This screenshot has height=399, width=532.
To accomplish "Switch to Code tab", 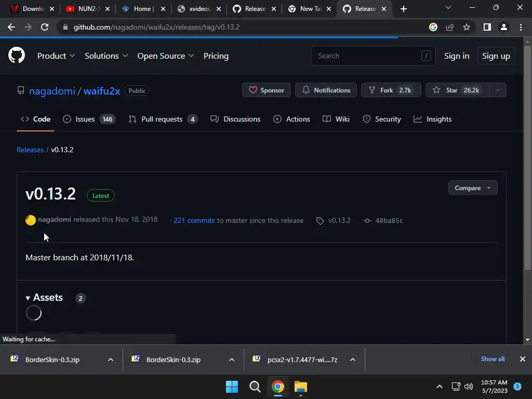I will (x=35, y=119).
